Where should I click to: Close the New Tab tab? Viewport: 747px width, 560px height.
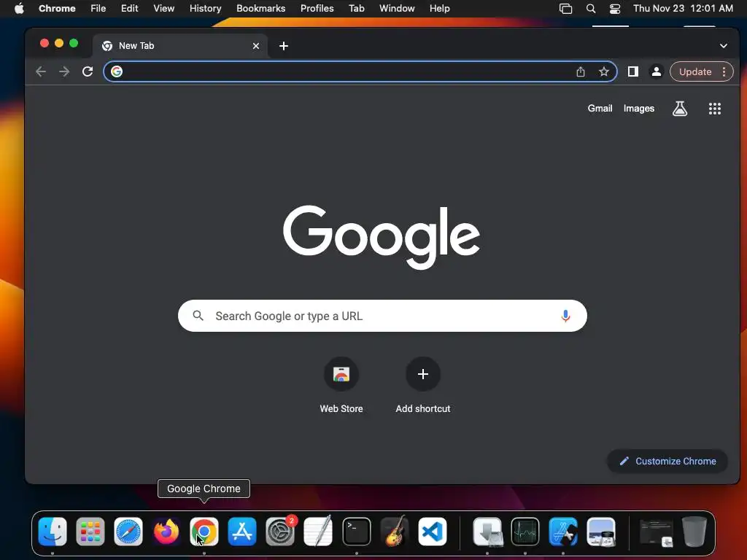[256, 46]
